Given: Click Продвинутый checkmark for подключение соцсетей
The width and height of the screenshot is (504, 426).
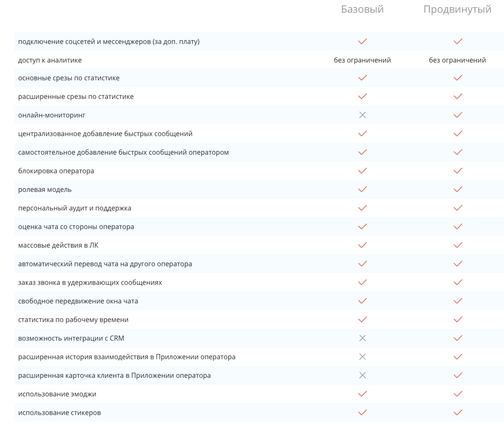Looking at the screenshot, I should [458, 41].
